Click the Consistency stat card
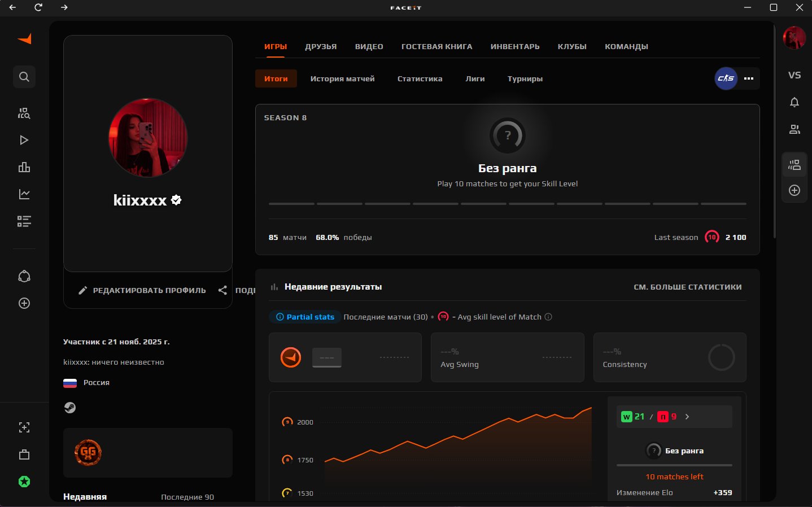This screenshot has width=812, height=507. pyautogui.click(x=670, y=357)
